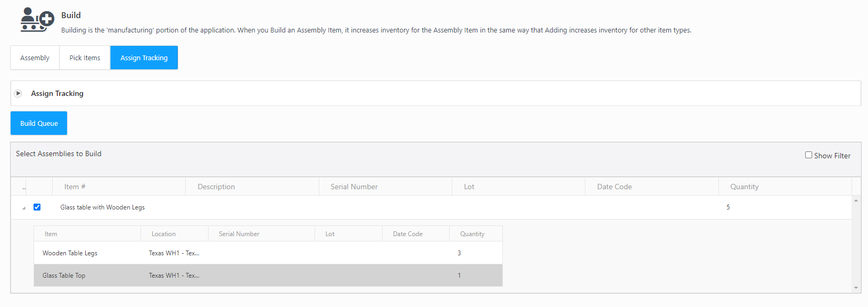The width and height of the screenshot is (868, 307).
Task: Enable the Show Filter checkbox
Action: tap(808, 155)
